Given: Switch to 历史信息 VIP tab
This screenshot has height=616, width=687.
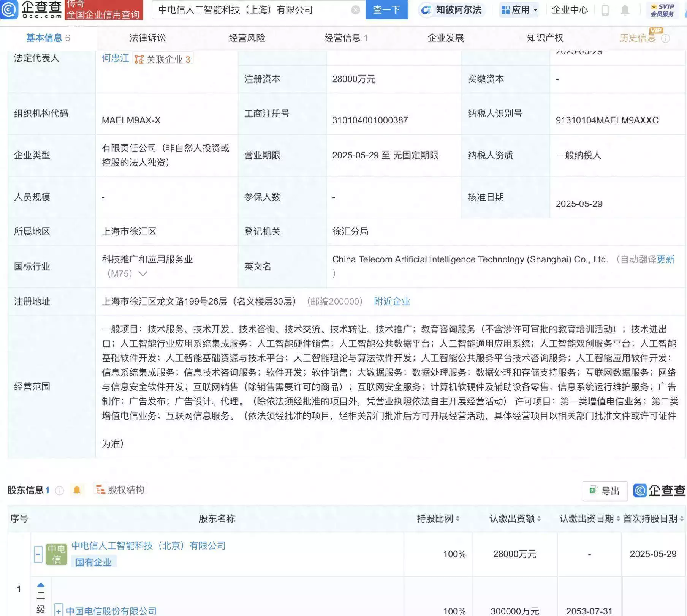Looking at the screenshot, I should [x=638, y=38].
